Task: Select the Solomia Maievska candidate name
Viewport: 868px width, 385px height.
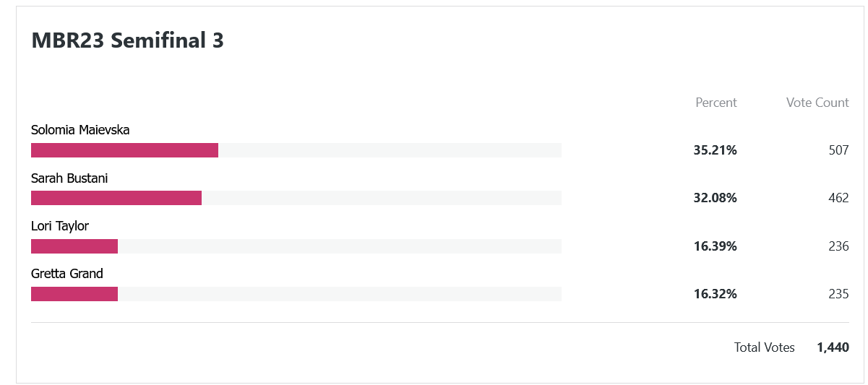Action: [x=80, y=130]
